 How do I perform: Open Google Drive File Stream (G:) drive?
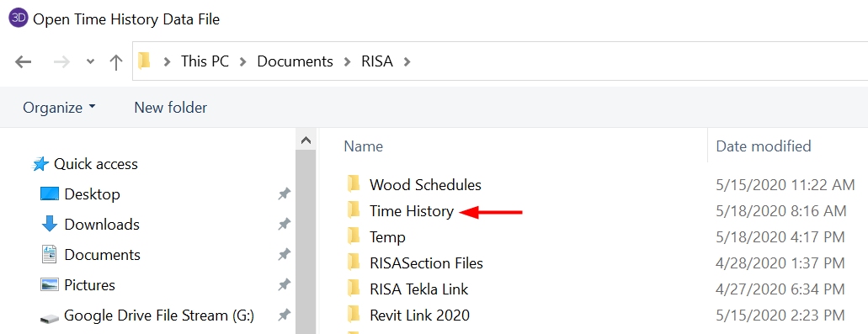click(159, 315)
